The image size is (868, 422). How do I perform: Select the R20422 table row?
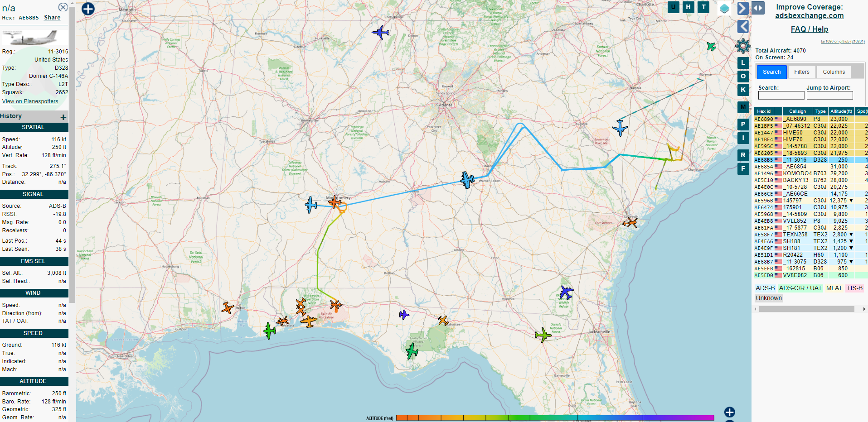(810, 255)
